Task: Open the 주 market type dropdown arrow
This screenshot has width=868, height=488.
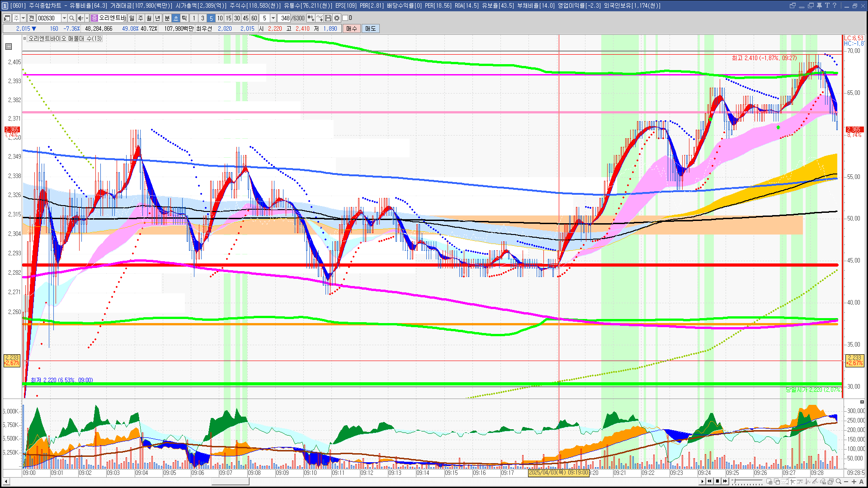Action: point(23,18)
